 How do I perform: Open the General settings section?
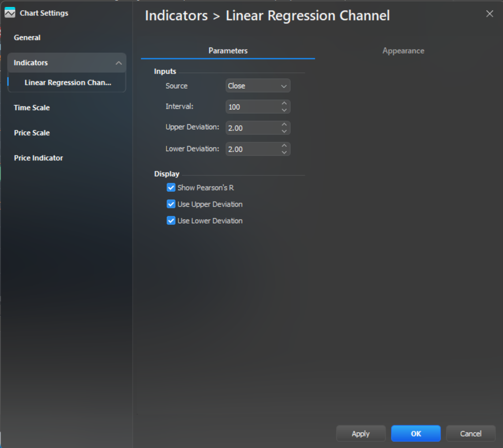[27, 37]
